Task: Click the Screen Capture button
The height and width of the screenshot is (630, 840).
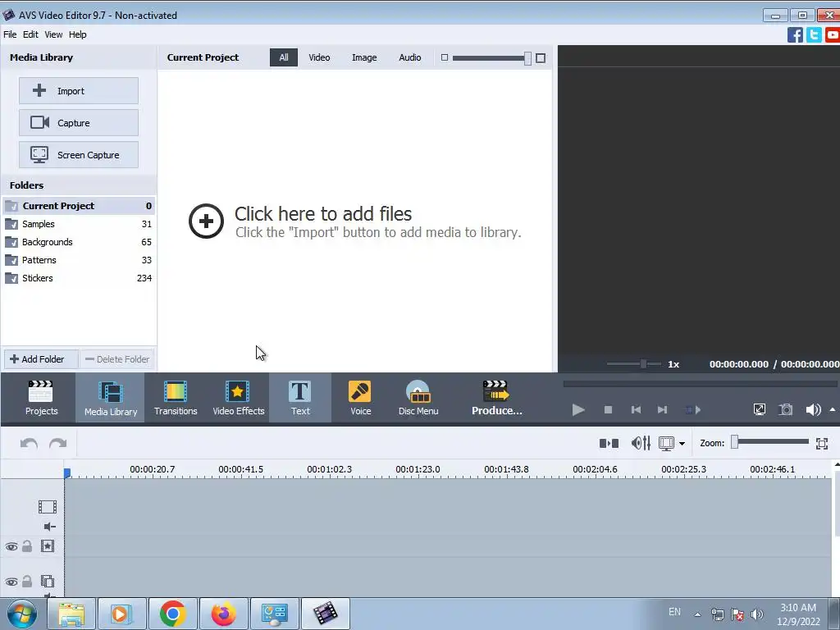Action: 79,155
